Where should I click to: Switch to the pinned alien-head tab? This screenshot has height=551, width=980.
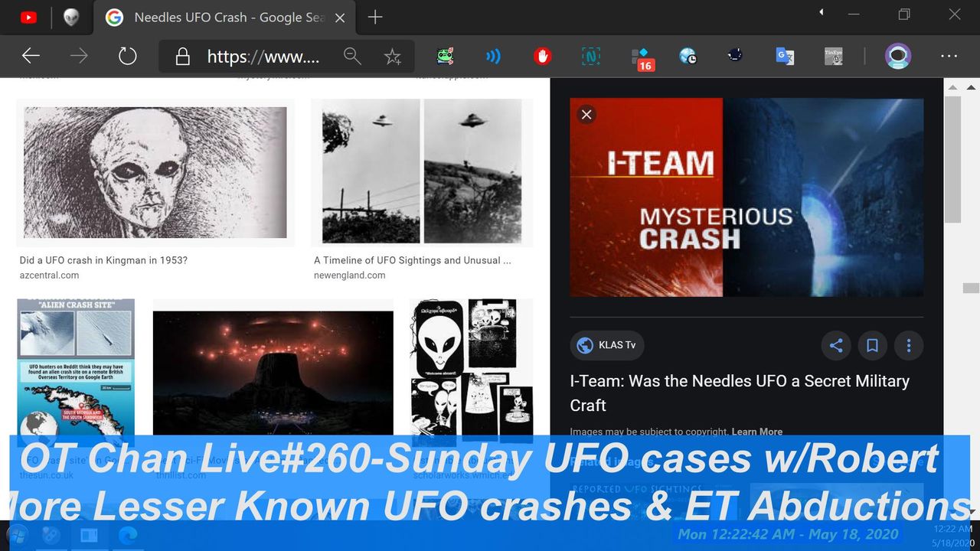tap(71, 18)
